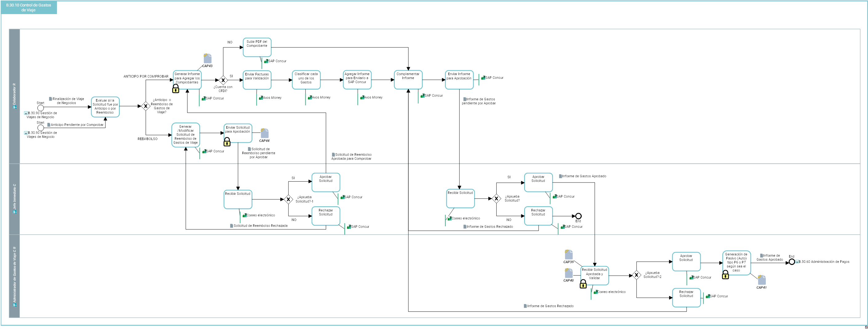The height and width of the screenshot is (329, 868).
Task: Click Axos Money icon under Agregar Informe task
Action: pyautogui.click(x=362, y=97)
